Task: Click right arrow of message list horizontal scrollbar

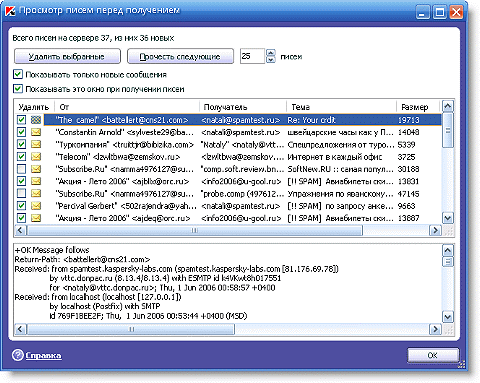Action: coord(435,230)
